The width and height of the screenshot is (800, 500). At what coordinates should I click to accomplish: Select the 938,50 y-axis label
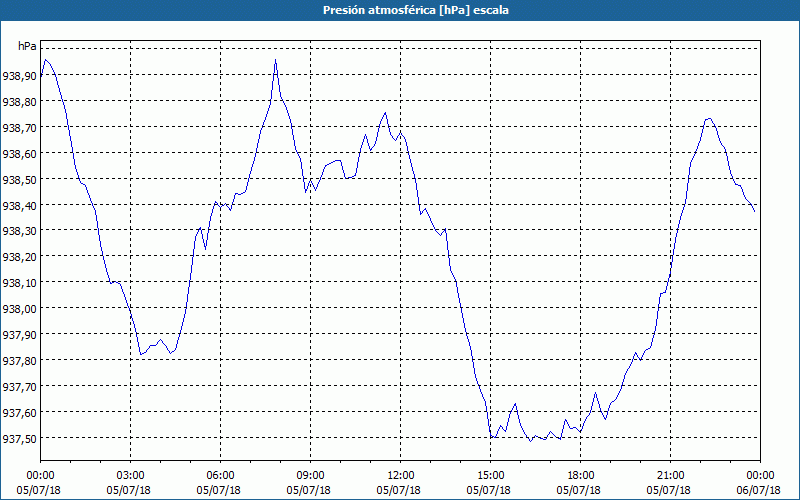click(19, 180)
